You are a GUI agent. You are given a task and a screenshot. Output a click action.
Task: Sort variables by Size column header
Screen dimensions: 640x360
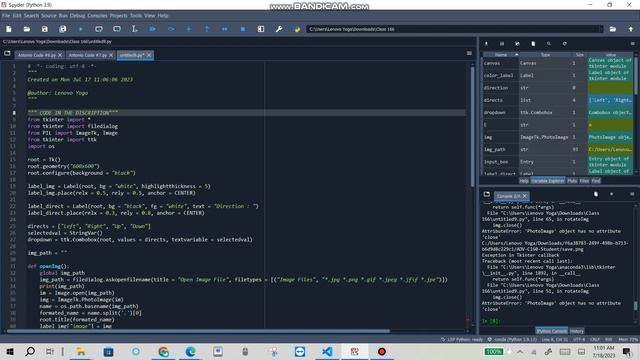coord(580,55)
